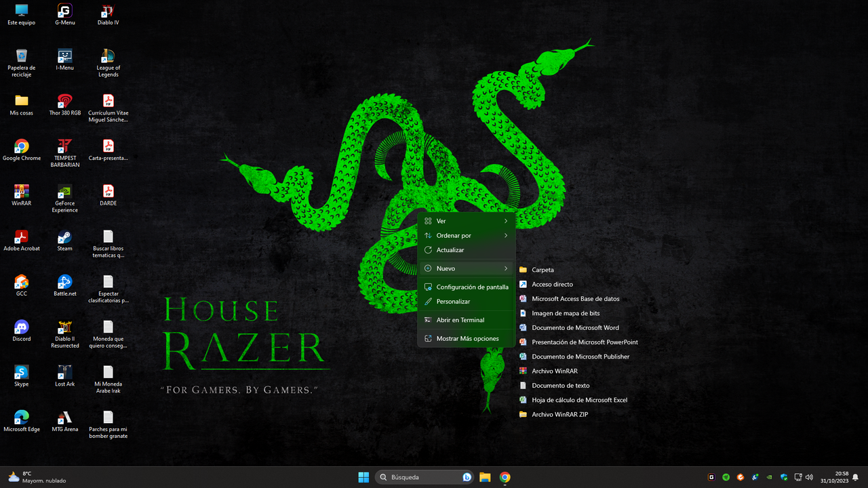868x488 pixels.
Task: Open Chrome from the taskbar
Action: (505, 477)
